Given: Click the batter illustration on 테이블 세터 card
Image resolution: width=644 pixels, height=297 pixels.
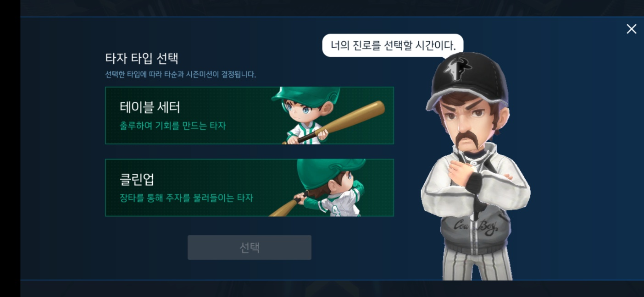Looking at the screenshot, I should [305, 115].
